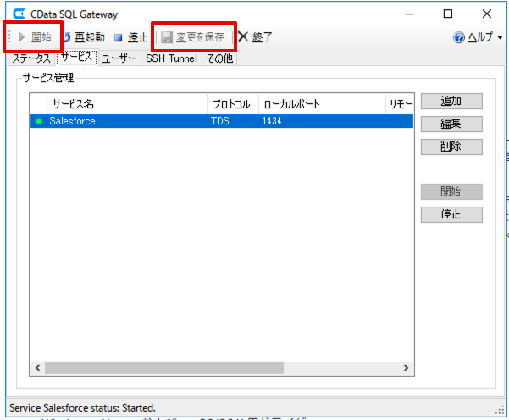Viewport: 509px width, 420px height.
Task: Exit the application with 終了
Action: coord(255,37)
